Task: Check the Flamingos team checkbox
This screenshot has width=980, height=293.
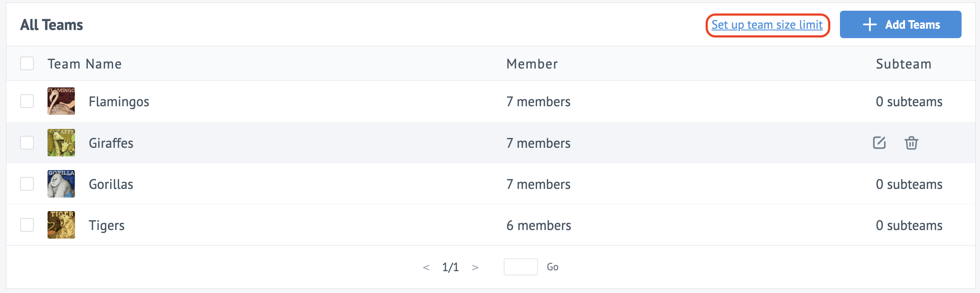Action: click(x=27, y=101)
